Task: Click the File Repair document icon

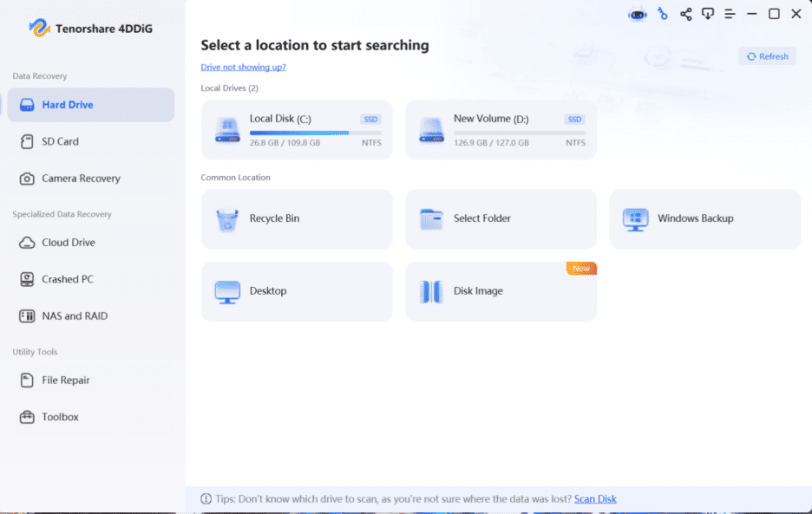Action: pyautogui.click(x=27, y=381)
